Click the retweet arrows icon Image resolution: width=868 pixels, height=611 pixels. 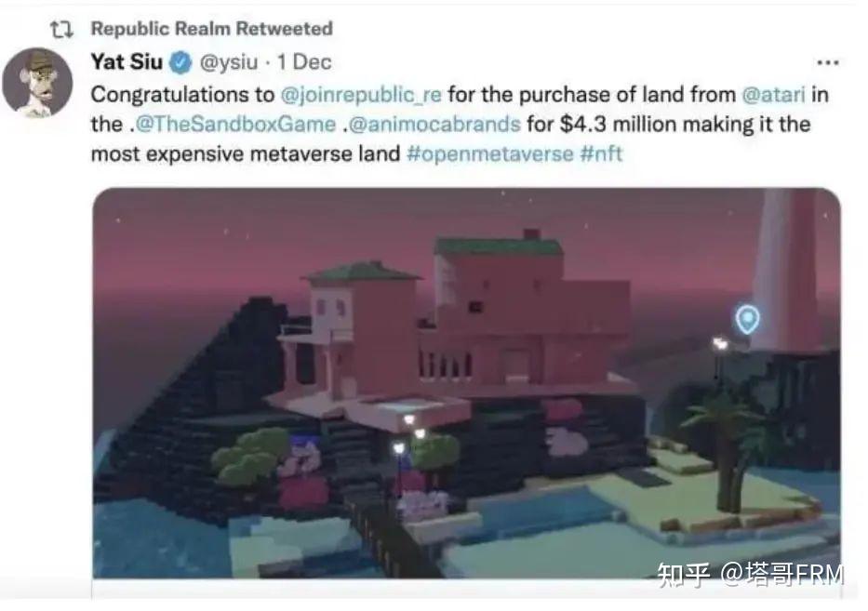[61, 30]
